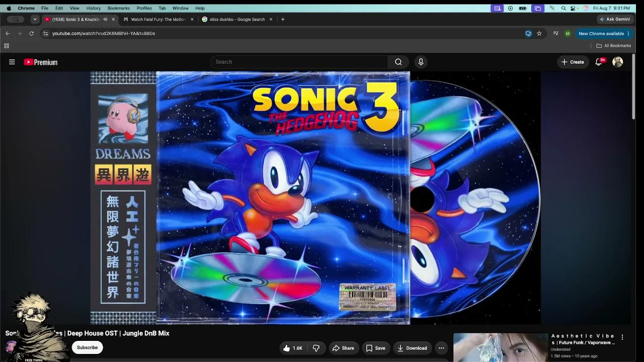The height and width of the screenshot is (362, 644).
Task: Expand the tab search dropdown
Action: pos(35,19)
